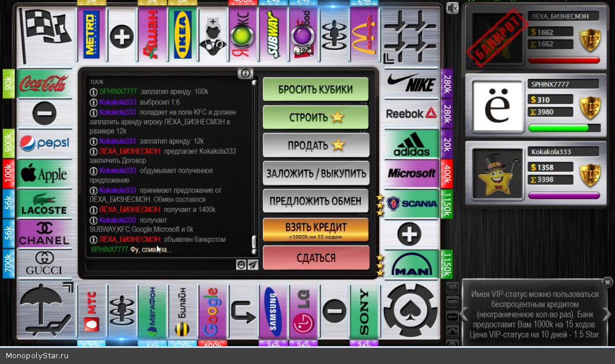
Task: Click in the chat message input field
Action: coord(161,265)
